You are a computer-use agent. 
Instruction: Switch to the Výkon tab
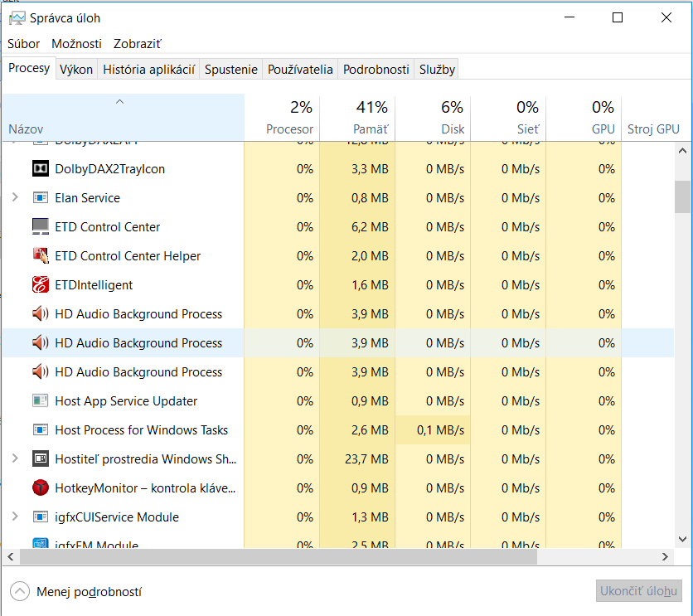(76, 70)
